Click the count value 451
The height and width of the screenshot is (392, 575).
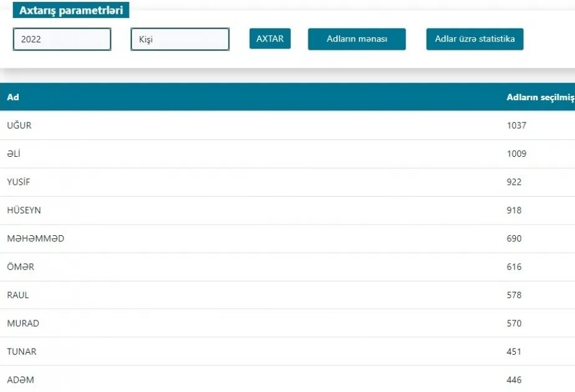pyautogui.click(x=514, y=352)
